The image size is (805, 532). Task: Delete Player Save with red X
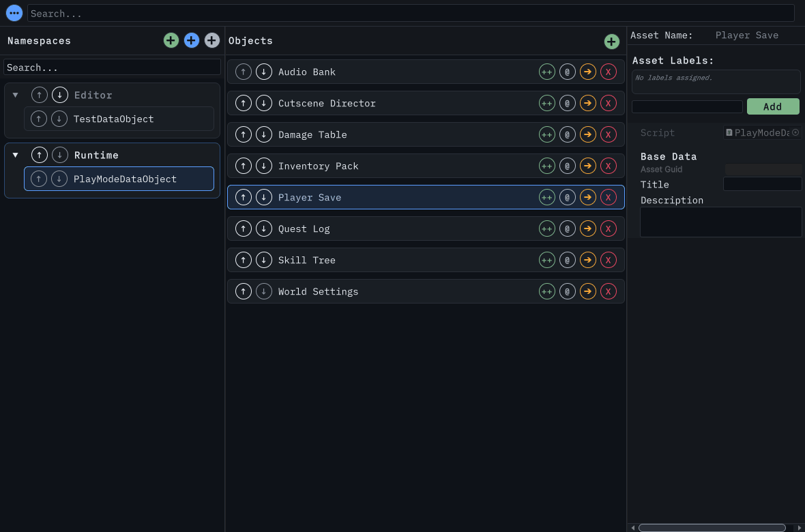coord(609,197)
